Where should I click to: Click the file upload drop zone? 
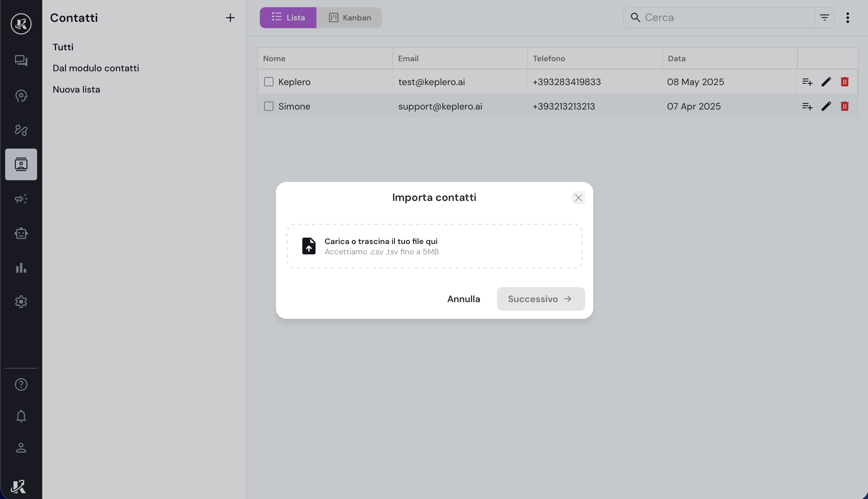(x=434, y=246)
